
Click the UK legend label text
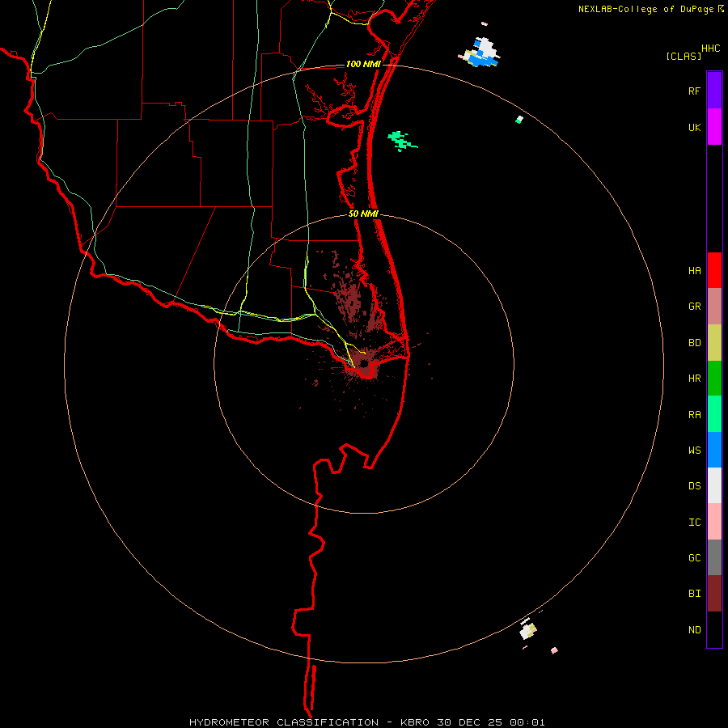click(x=694, y=127)
